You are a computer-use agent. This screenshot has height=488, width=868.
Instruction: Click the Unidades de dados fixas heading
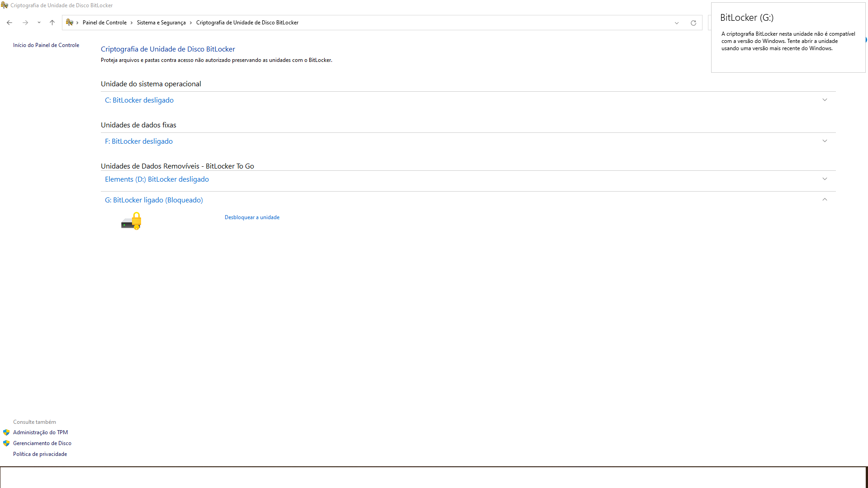point(138,125)
